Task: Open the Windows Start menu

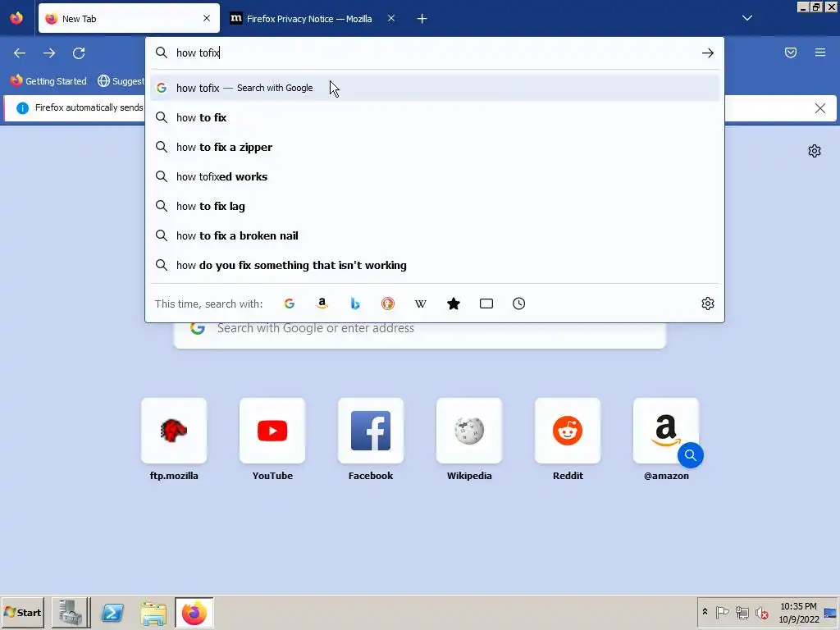Action: [22, 612]
